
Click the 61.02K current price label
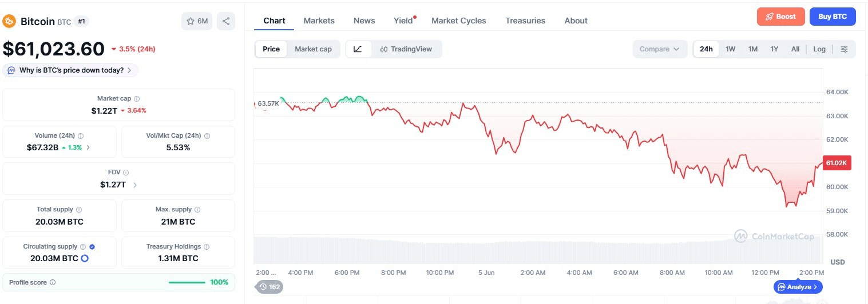tap(837, 163)
